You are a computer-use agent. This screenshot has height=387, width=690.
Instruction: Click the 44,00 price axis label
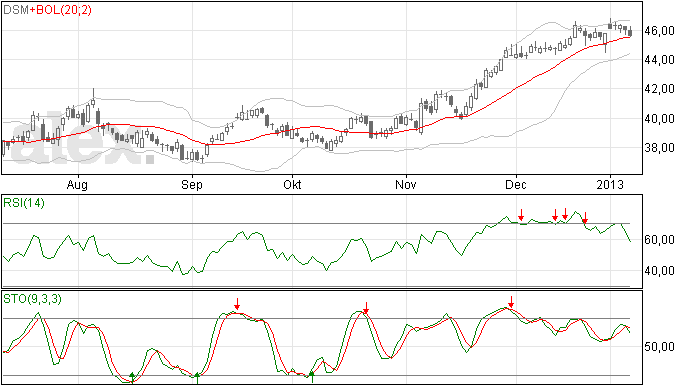click(x=659, y=60)
